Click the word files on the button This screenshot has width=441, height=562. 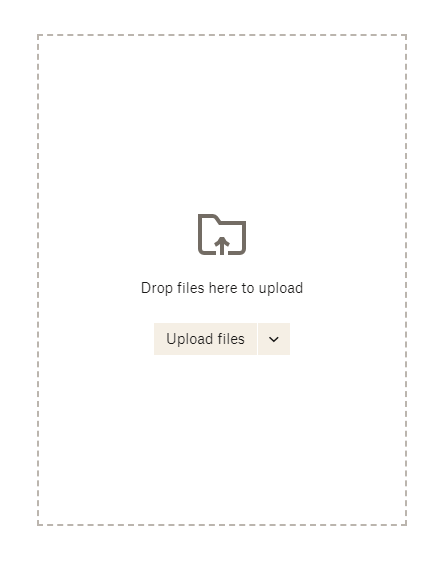point(231,339)
